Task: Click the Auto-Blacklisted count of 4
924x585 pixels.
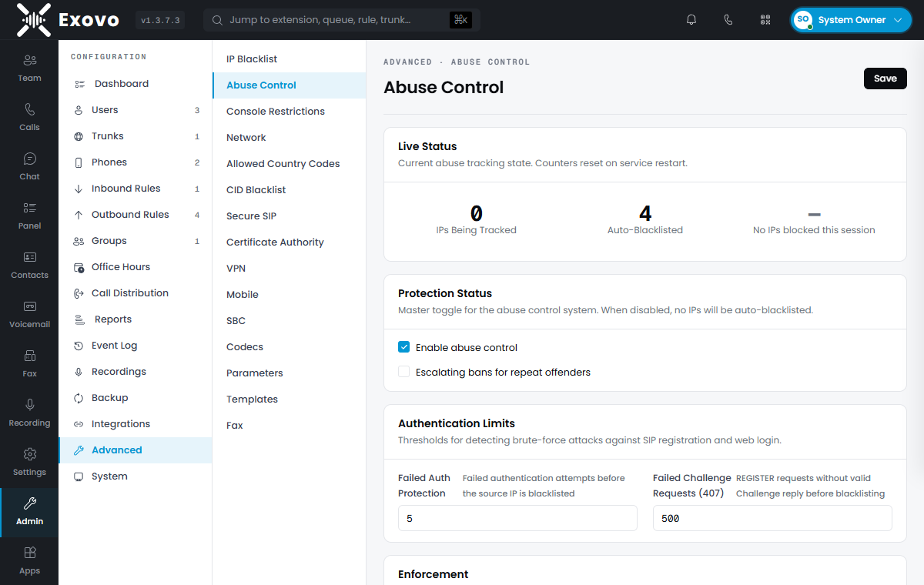Action: tap(645, 213)
